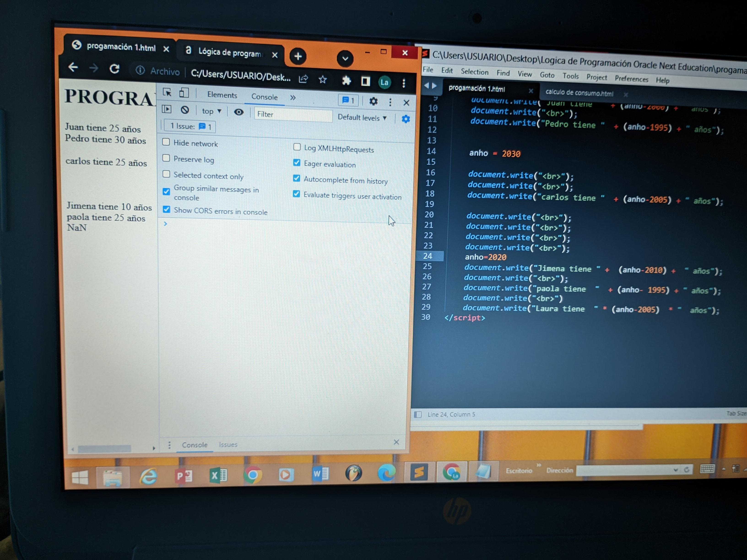Image resolution: width=747 pixels, height=560 pixels.
Task: Activate DevTools inspect element picker
Action: [x=167, y=92]
